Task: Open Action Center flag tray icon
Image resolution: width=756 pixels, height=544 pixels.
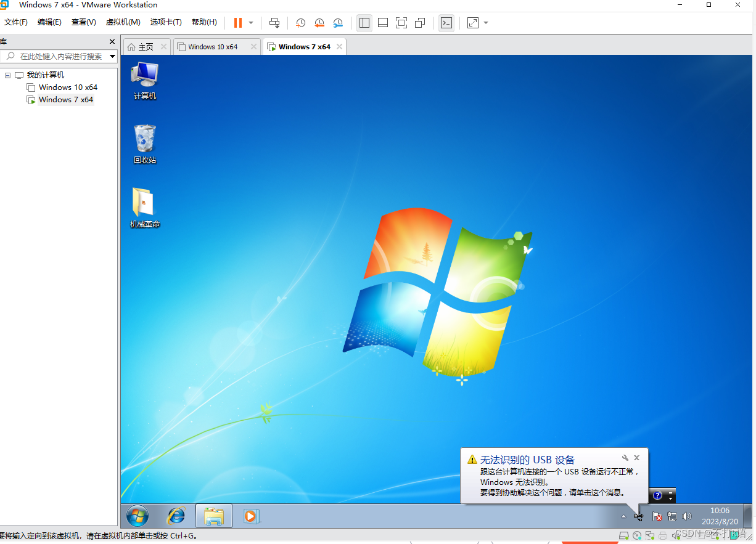Action: tap(657, 516)
